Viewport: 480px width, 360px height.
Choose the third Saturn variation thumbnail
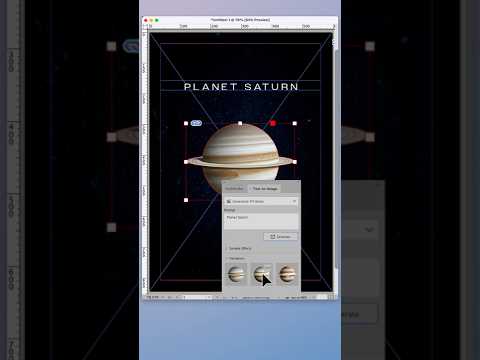(287, 274)
